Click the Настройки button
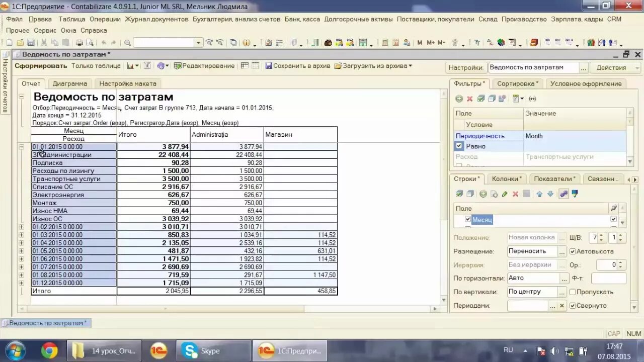This screenshot has width=644, height=362. click(466, 67)
